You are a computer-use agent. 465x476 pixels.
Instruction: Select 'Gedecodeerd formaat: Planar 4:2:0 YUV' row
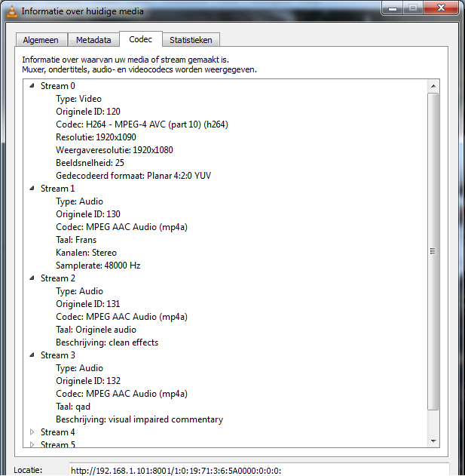pyautogui.click(x=133, y=176)
